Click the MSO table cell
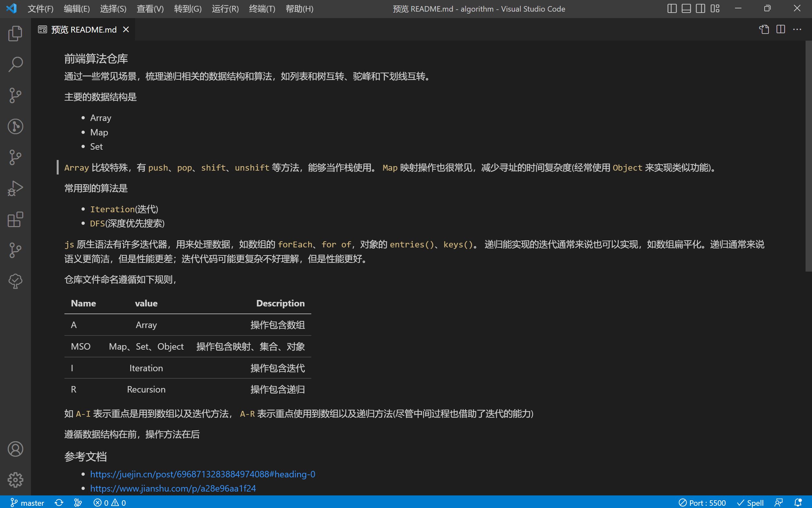The width and height of the screenshot is (812, 508). 81,346
